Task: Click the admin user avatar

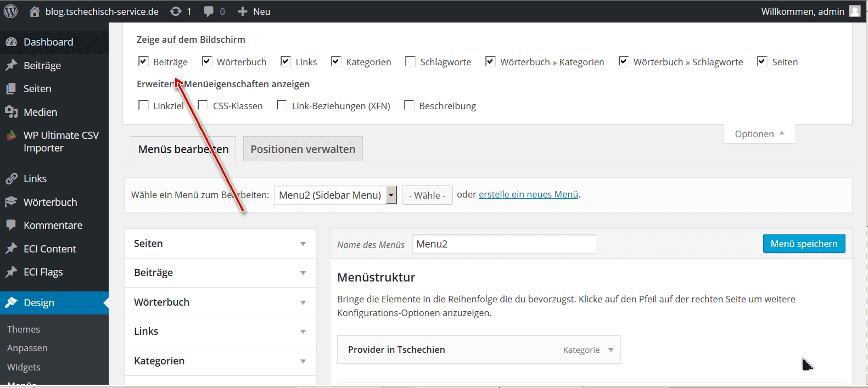Action: [855, 11]
